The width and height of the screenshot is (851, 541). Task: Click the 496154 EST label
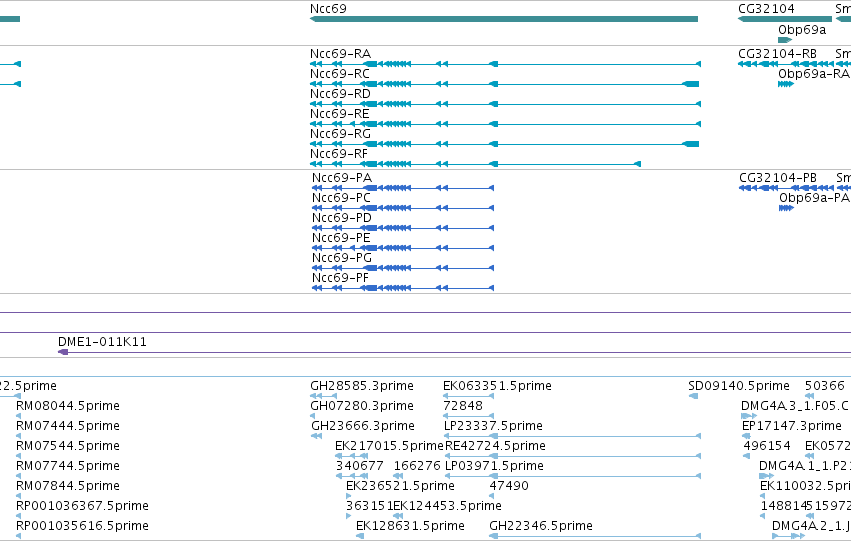767,446
